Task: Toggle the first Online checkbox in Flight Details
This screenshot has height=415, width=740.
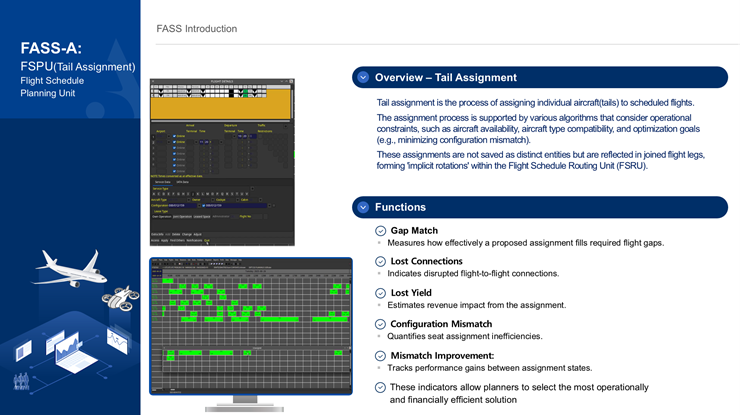Action: click(x=175, y=136)
